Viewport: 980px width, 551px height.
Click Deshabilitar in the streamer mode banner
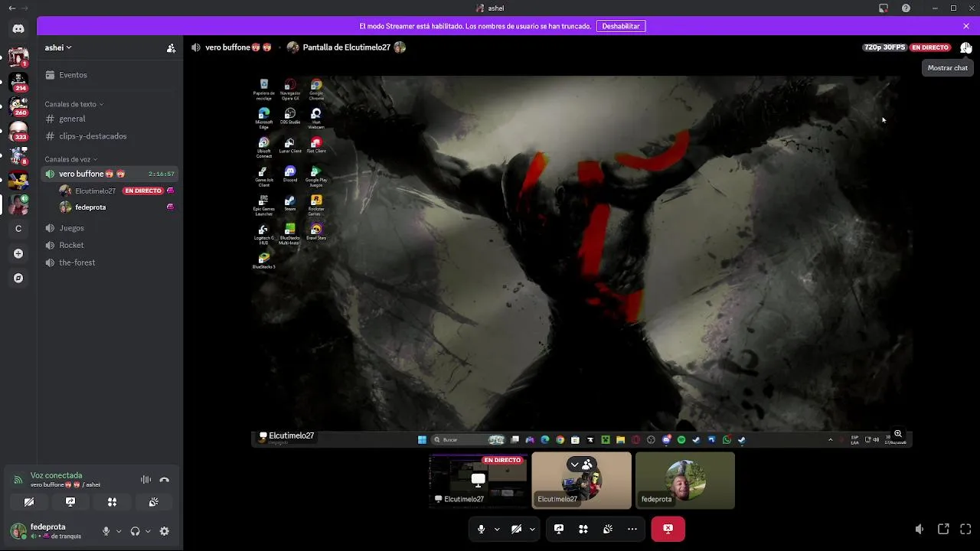[x=621, y=26]
